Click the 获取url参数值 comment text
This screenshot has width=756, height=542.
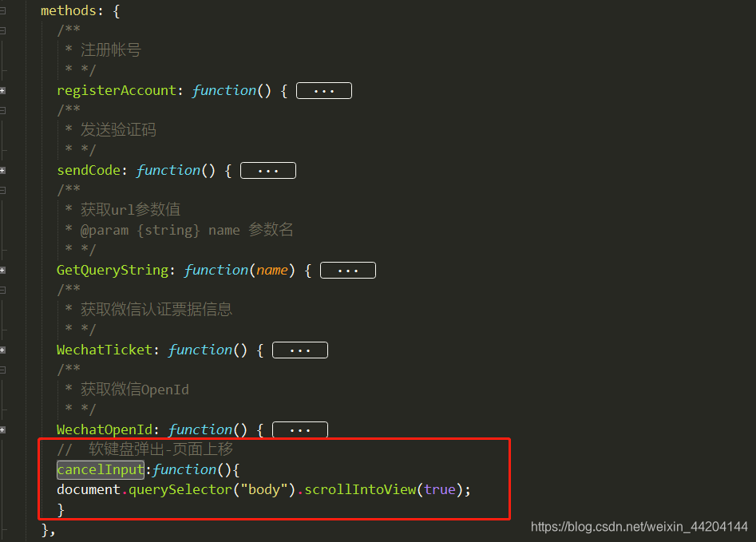[130, 210]
